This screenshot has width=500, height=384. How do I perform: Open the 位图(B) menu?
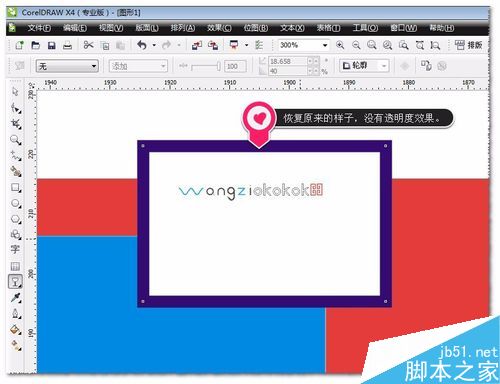tap(256, 28)
